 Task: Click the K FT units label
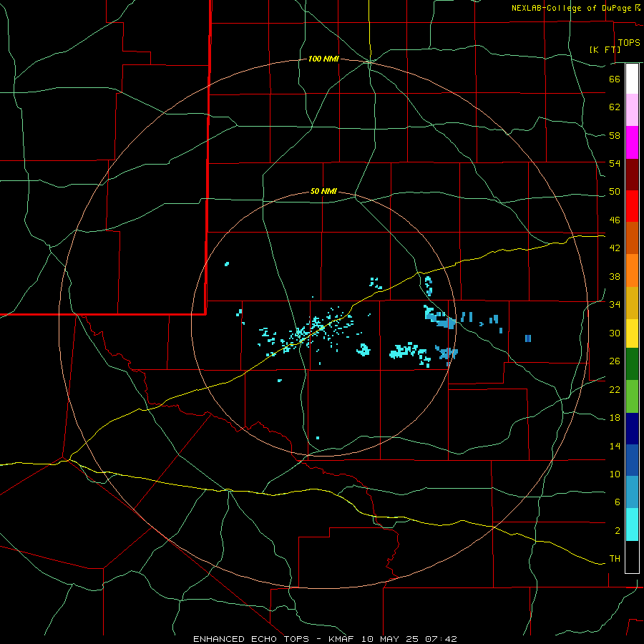click(x=605, y=49)
